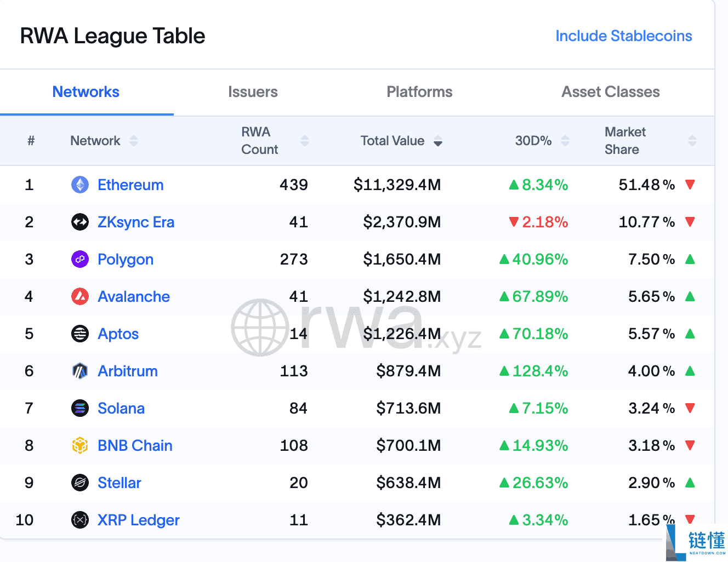Click Arbitrum total value $879.4M
Screen dimensions: 728x562
pos(408,371)
